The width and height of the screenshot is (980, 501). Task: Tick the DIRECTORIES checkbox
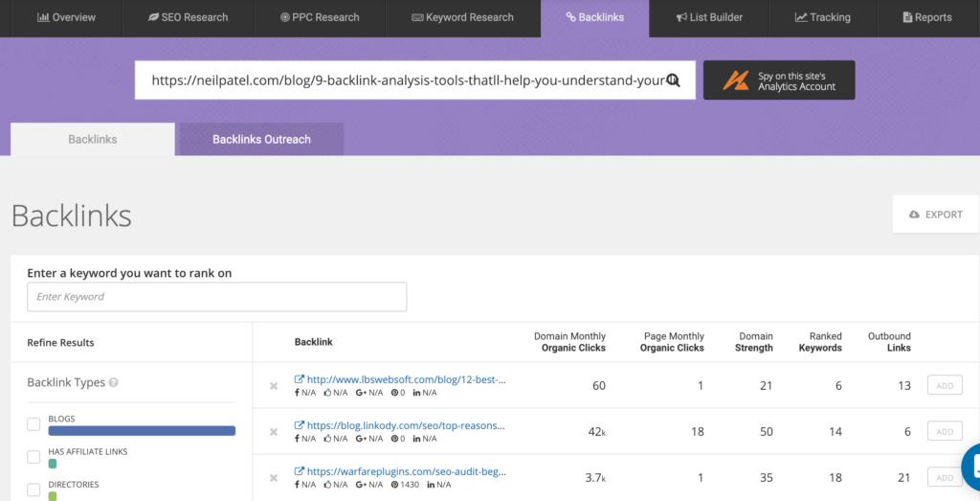click(33, 490)
